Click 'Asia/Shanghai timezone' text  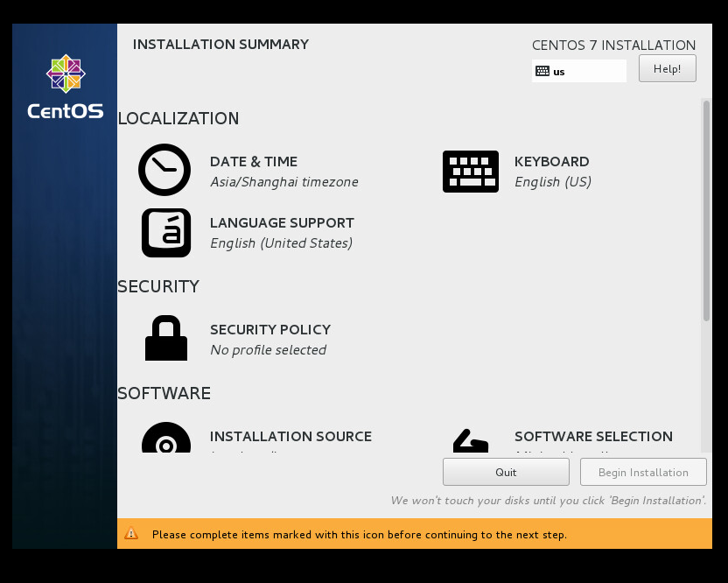tap(284, 181)
